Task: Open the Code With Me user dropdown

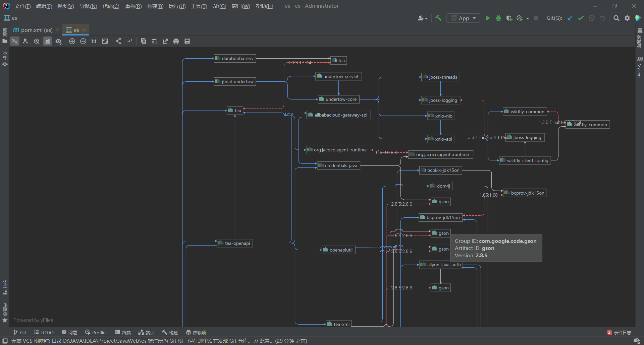Action: coord(422,18)
